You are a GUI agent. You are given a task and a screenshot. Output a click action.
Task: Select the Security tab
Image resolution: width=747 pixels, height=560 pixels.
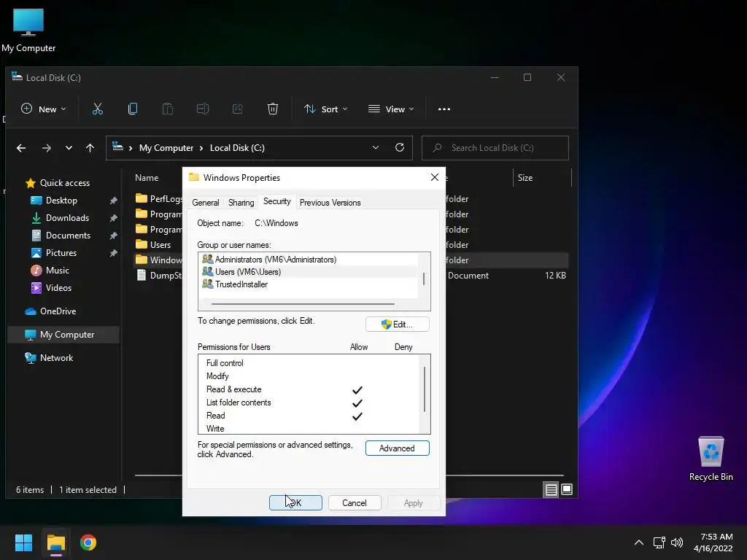click(276, 201)
